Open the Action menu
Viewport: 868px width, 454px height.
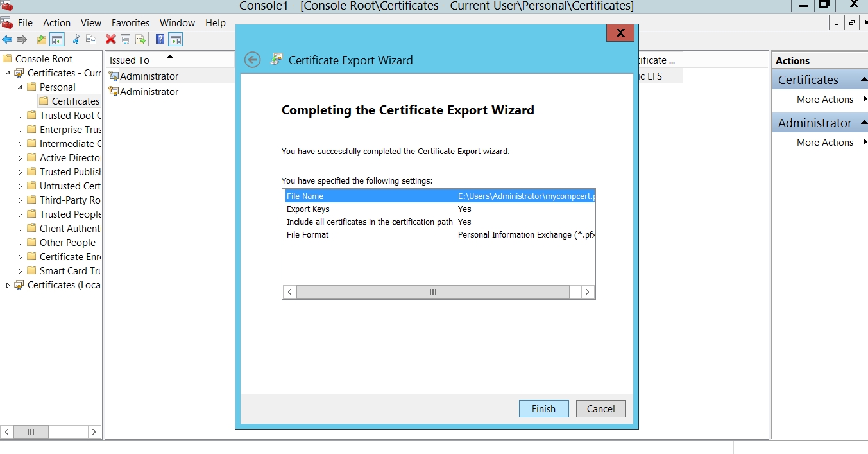56,23
